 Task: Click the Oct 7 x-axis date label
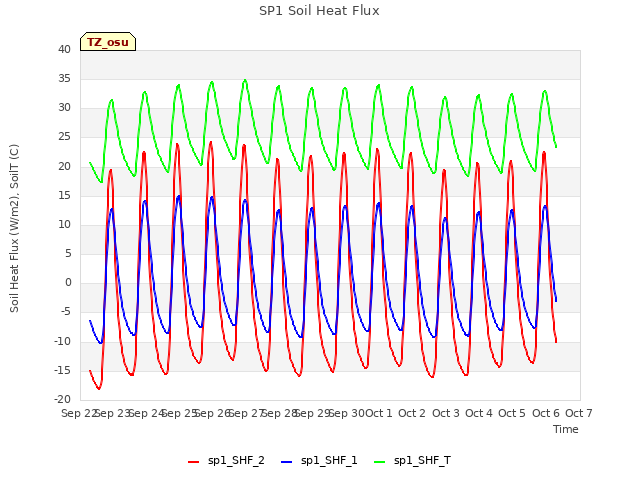579,413
